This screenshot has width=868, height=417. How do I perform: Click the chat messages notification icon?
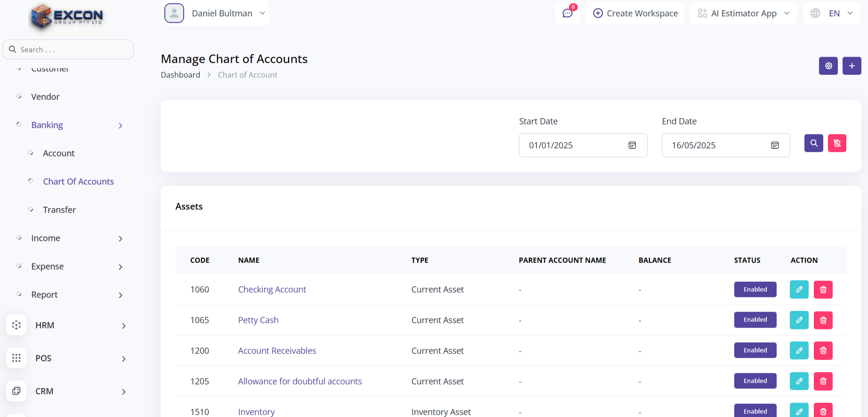point(568,13)
